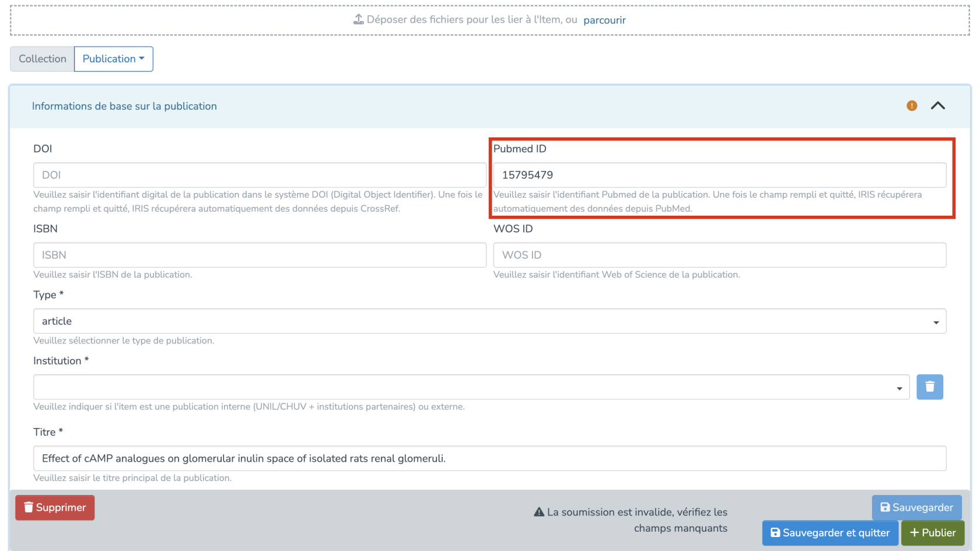Click the blue trash icon beside Institution
Image resolution: width=980 pixels, height=551 pixels.
pos(929,387)
